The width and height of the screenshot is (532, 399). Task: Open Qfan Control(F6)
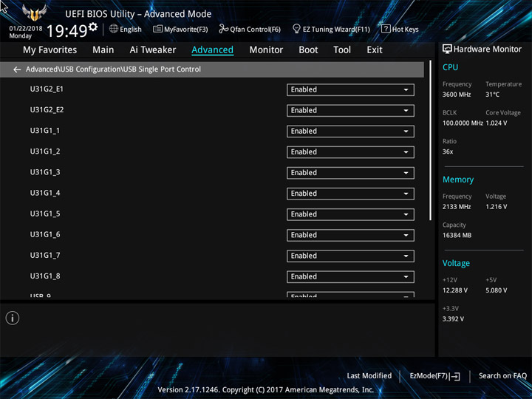250,29
